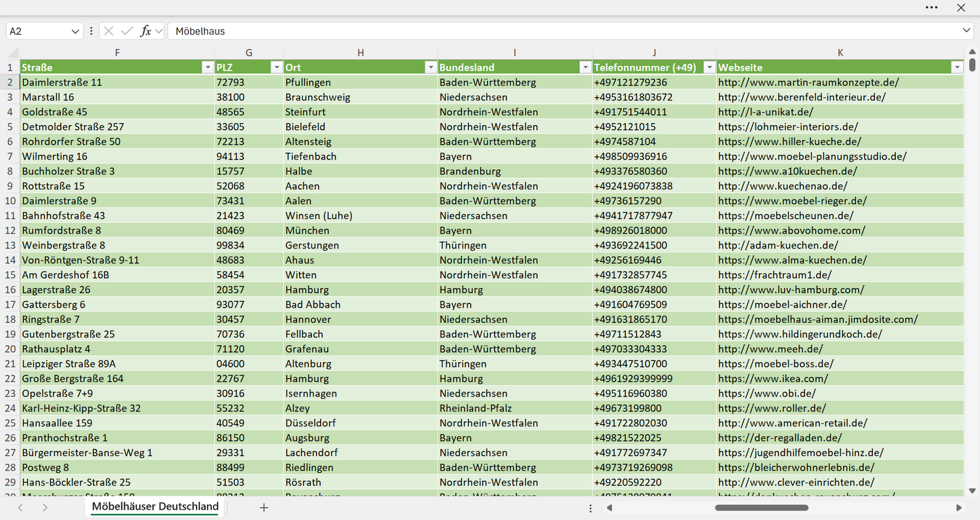The image size is (980, 520).
Task: Open link https://www.ikea.com/
Action: pyautogui.click(x=773, y=379)
